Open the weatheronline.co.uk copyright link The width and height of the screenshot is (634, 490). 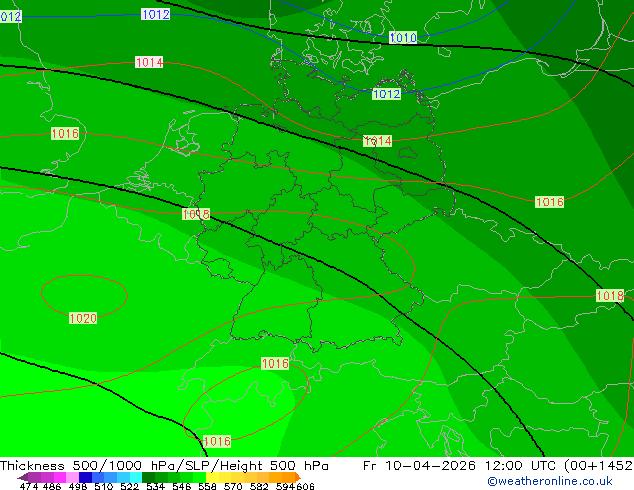tap(550, 481)
